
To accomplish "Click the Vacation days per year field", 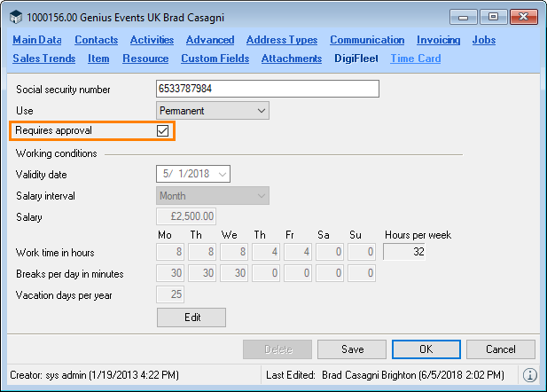I will 170,294.
